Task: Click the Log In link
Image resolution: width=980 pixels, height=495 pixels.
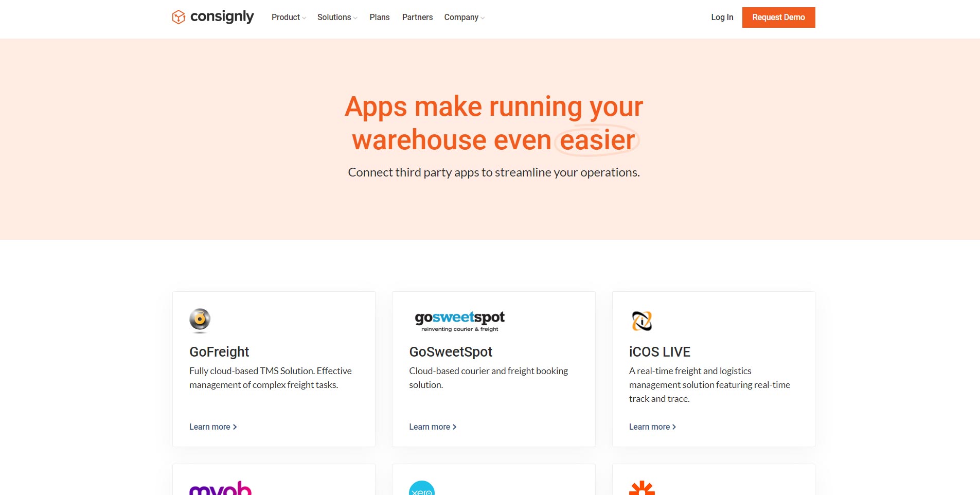Action: (x=722, y=17)
